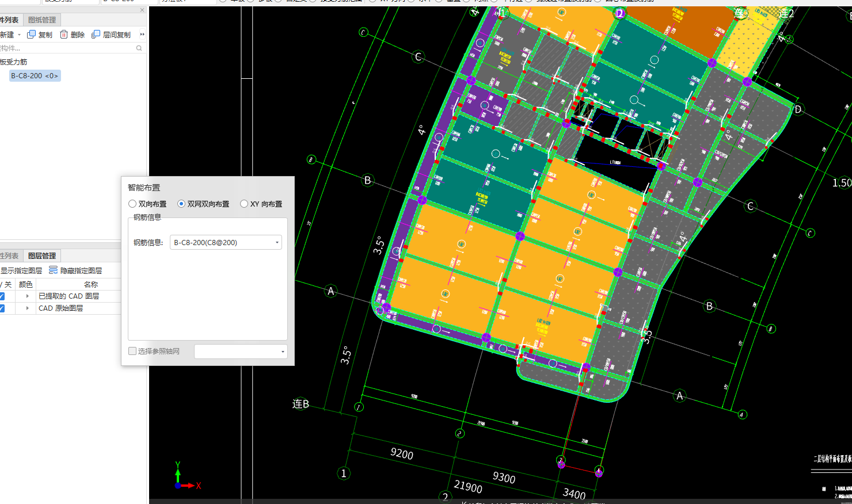Click the 21900 overall dimension text
The height and width of the screenshot is (504, 852).
468,487
